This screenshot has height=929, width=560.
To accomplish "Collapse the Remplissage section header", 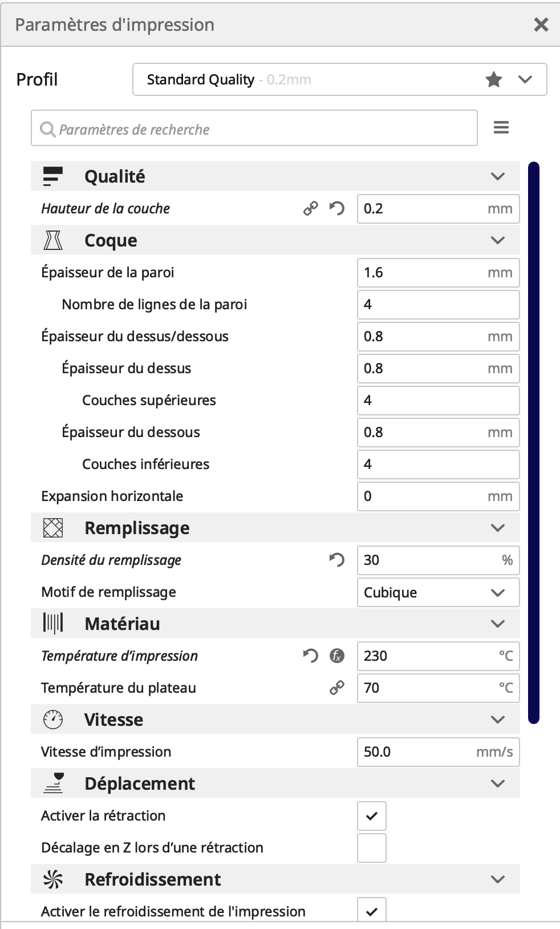I will pos(275,528).
